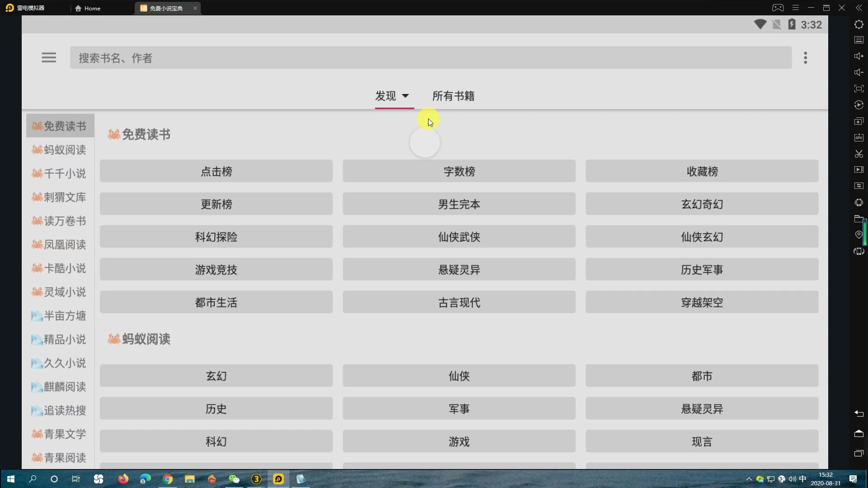Select 灵域小说 in the source sidebar
Image resolution: width=868 pixels, height=488 pixels.
point(60,292)
